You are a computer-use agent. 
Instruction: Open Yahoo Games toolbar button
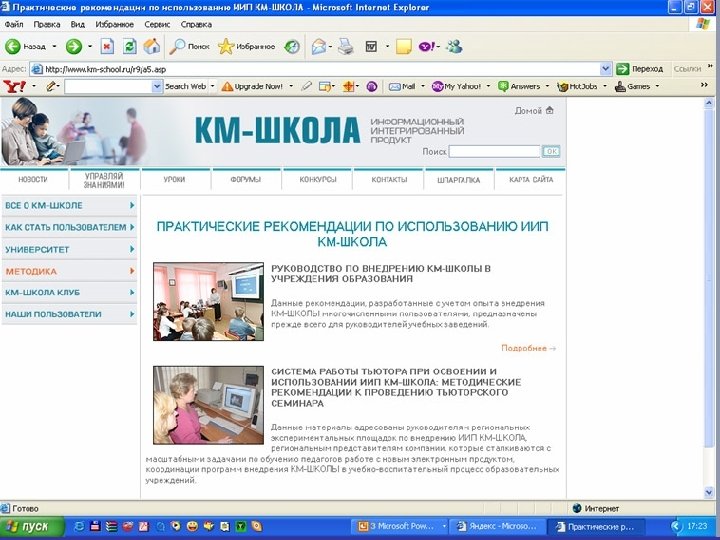tap(633, 86)
